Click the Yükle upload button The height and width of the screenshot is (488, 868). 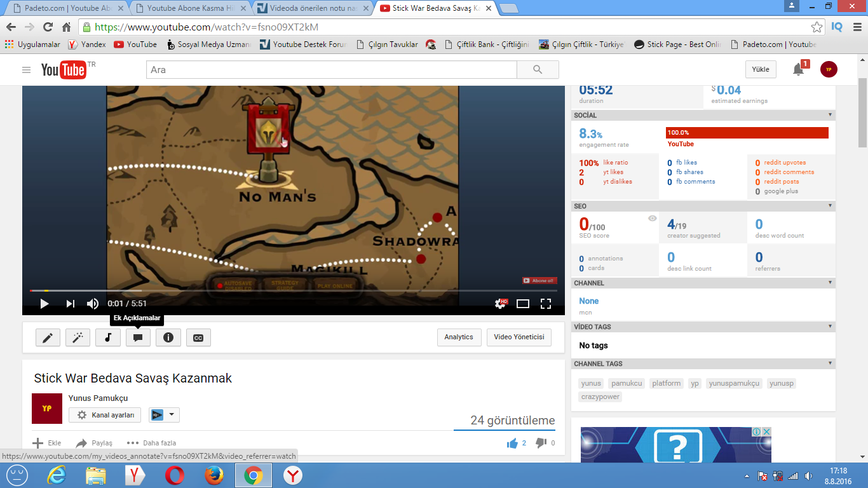point(761,70)
